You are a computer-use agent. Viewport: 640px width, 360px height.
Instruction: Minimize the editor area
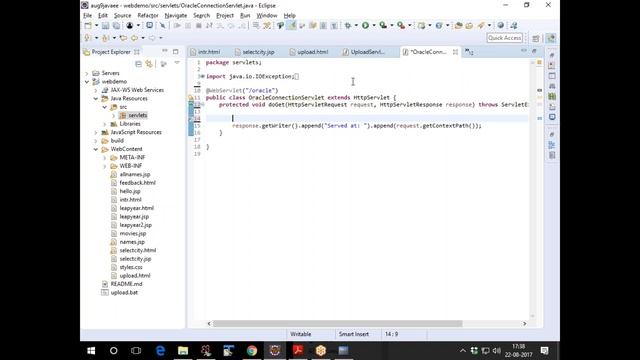(524, 51)
